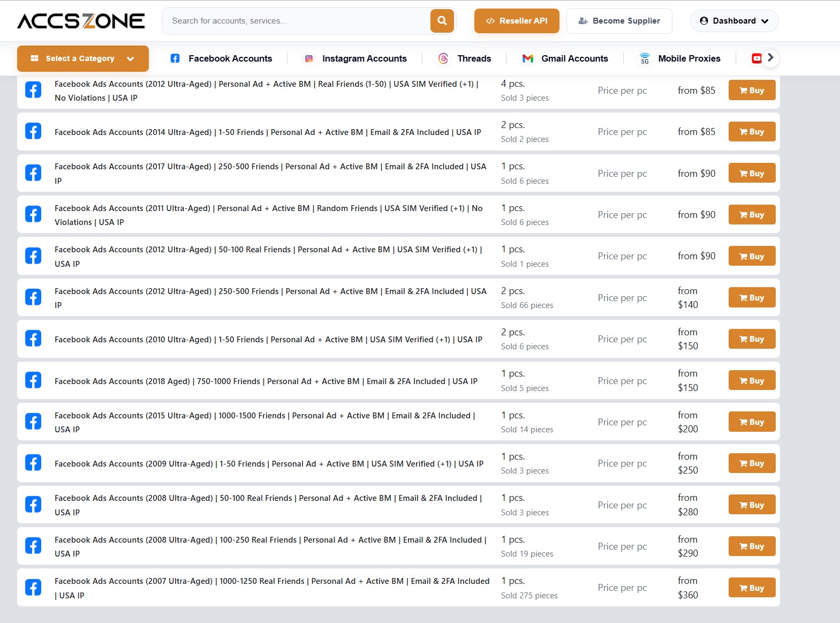
Task: Click the Facebook icon of the 2017 Ultra-Aged listing
Action: coord(33,173)
